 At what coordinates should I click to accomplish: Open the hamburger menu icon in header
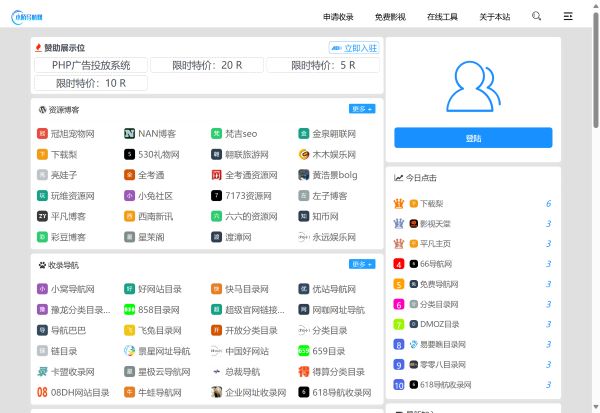[x=568, y=16]
